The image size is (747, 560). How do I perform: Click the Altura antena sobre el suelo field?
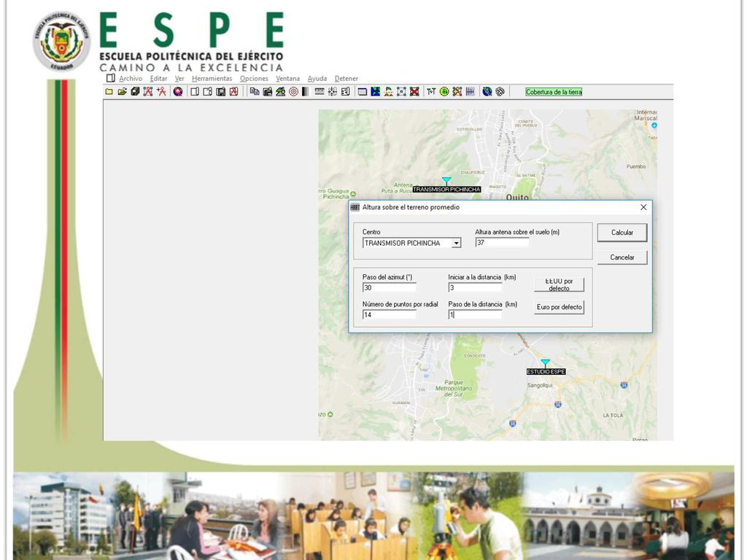(502, 242)
